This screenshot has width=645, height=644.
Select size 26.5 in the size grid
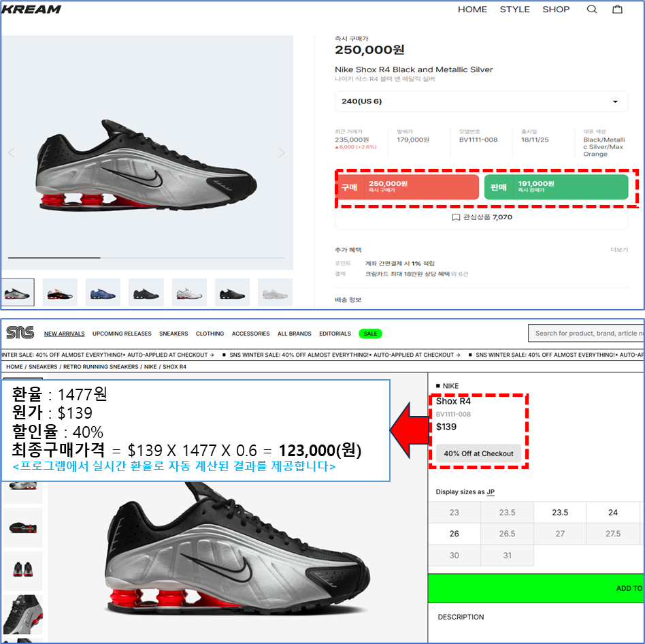point(507,534)
